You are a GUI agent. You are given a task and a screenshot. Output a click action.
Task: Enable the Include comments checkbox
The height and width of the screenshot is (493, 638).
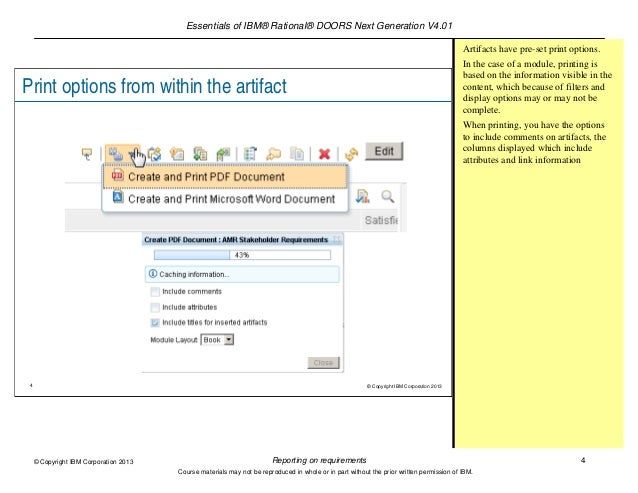[155, 292]
